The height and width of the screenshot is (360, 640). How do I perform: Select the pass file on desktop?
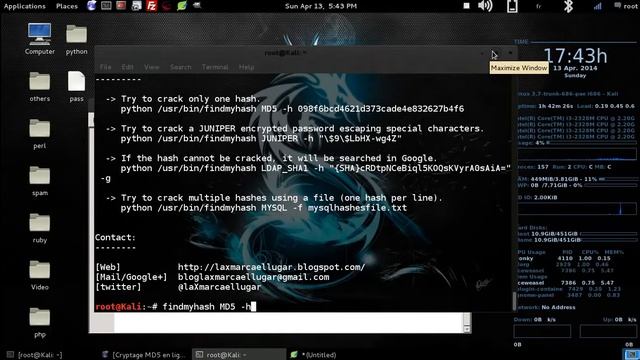[76, 87]
